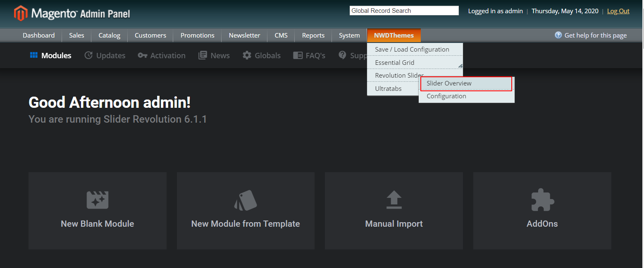Open the Customers menu

(x=150, y=36)
